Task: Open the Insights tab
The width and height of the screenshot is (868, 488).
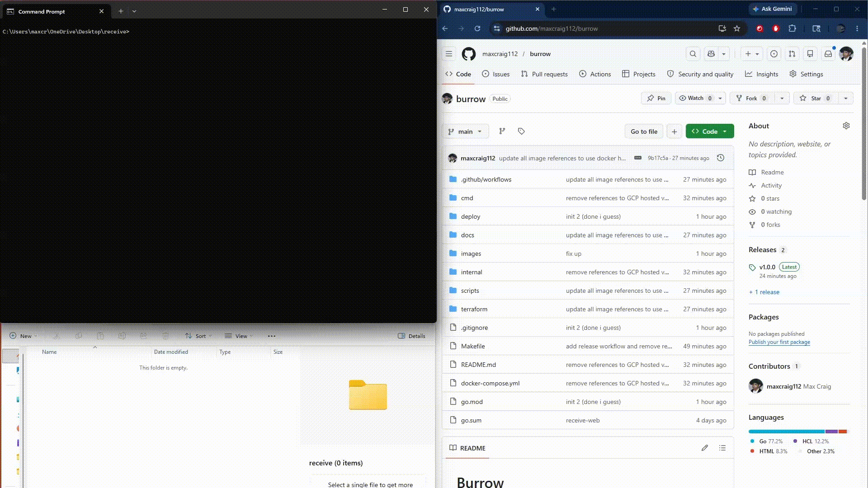Action: click(x=762, y=74)
